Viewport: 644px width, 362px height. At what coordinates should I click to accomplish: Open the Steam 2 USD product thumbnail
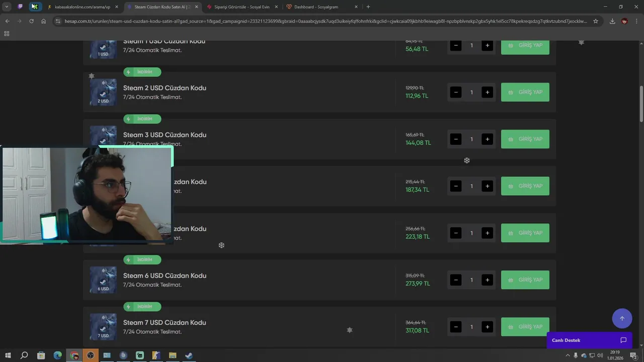(103, 92)
